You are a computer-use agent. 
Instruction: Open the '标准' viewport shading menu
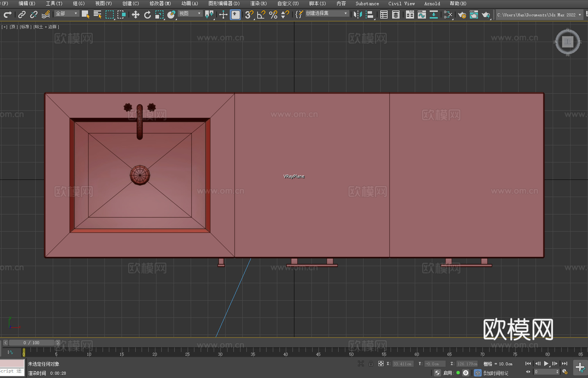pos(25,27)
